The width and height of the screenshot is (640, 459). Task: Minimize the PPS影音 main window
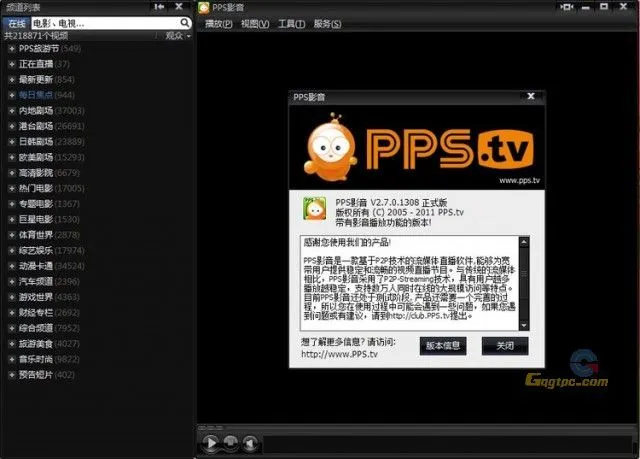pyautogui.click(x=586, y=7)
